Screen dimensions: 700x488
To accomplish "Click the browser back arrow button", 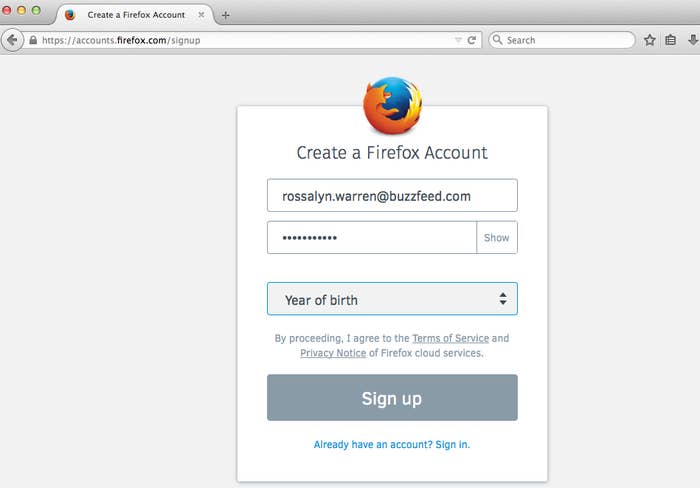I will click(12, 40).
